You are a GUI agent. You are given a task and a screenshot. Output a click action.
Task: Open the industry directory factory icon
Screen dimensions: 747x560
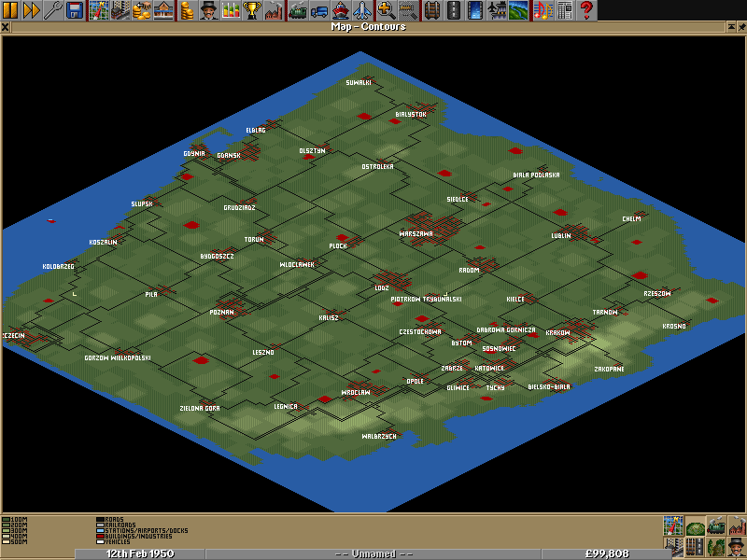273,10
